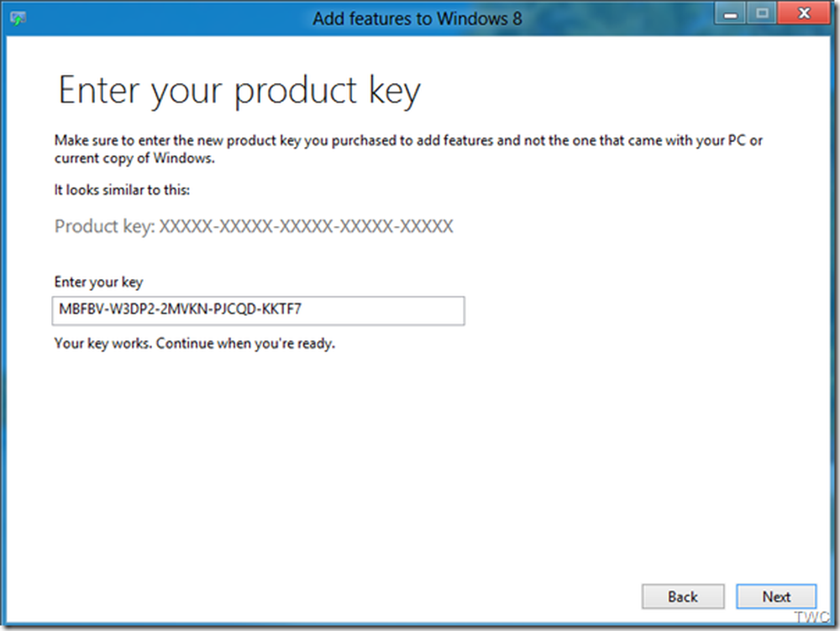Minimize the Add features window
This screenshot has width=840, height=631.
pos(731,14)
